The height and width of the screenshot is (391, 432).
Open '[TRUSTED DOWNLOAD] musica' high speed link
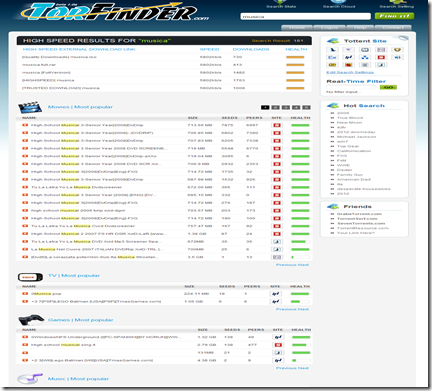[61, 88]
